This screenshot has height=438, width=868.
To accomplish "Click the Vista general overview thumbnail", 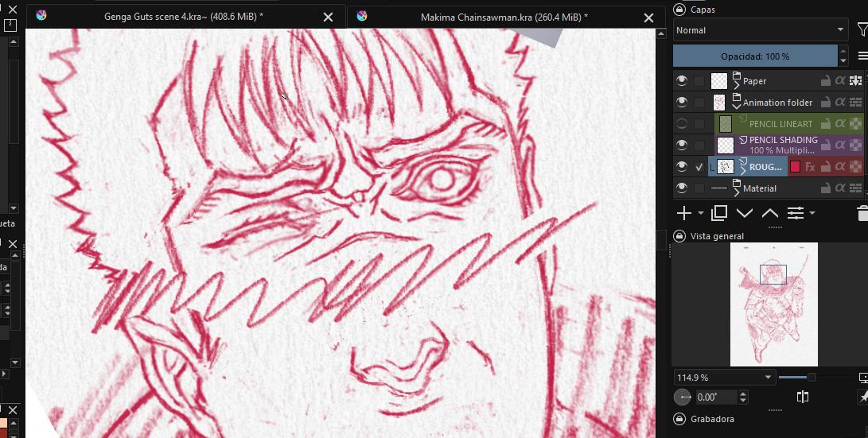I will 774,304.
